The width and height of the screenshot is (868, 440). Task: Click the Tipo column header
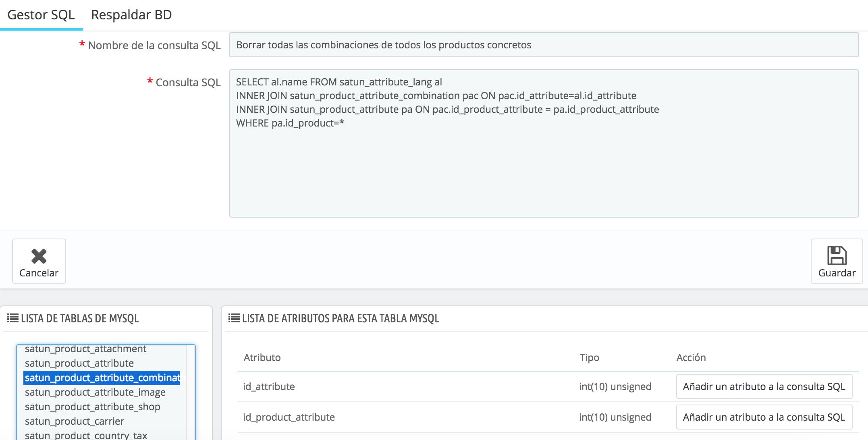pyautogui.click(x=589, y=357)
